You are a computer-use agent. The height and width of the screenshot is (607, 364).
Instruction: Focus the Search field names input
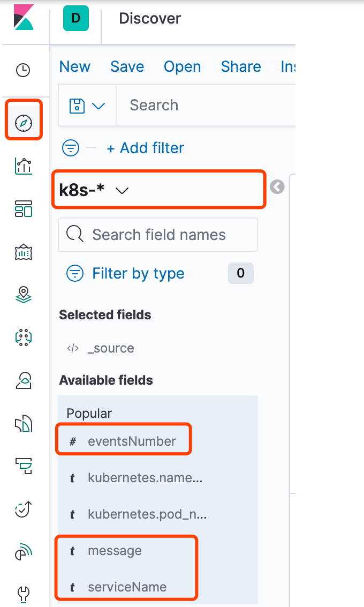tap(158, 235)
